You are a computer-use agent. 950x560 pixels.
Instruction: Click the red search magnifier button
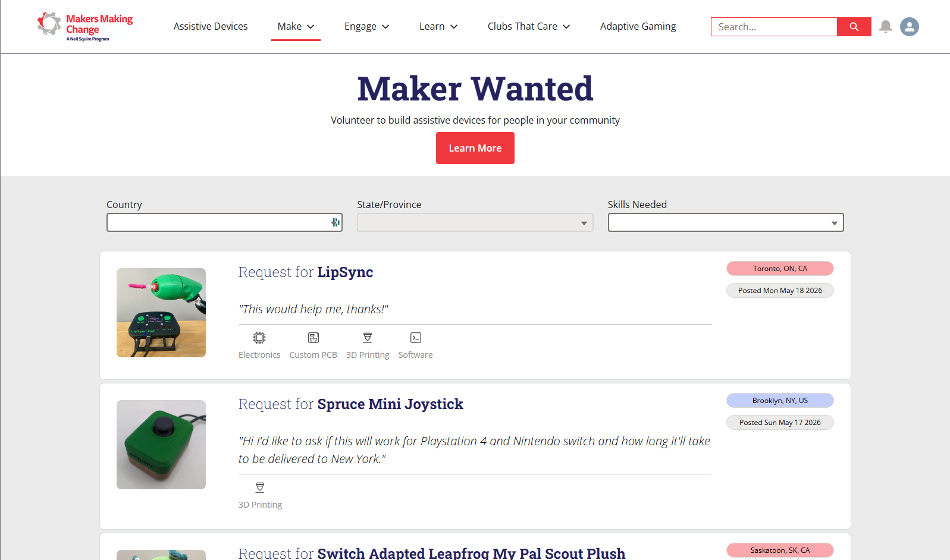click(854, 27)
